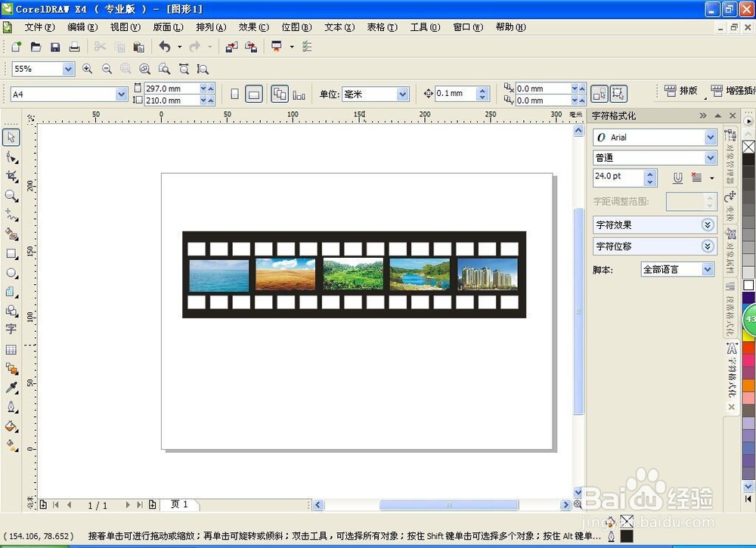Click the 排版 button on the right

tap(683, 91)
